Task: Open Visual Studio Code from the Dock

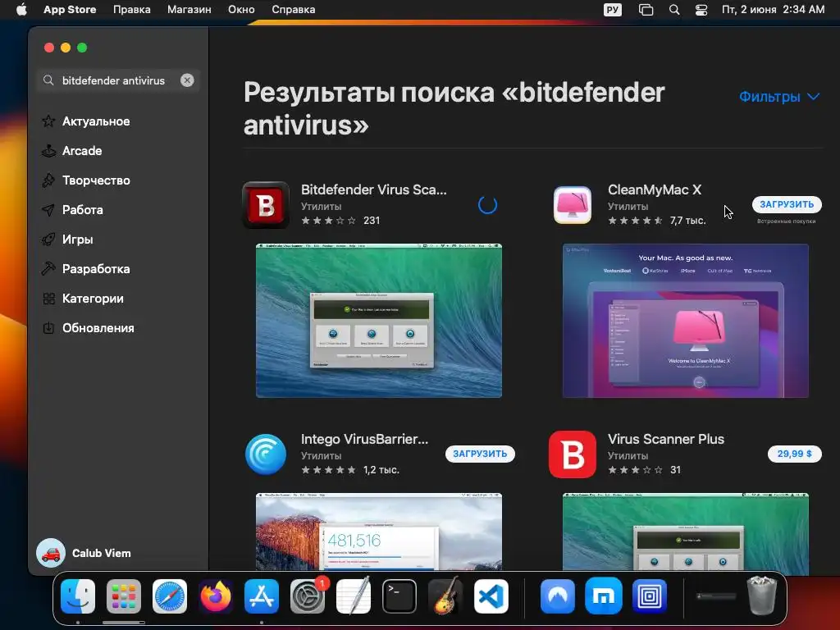Action: (491, 596)
